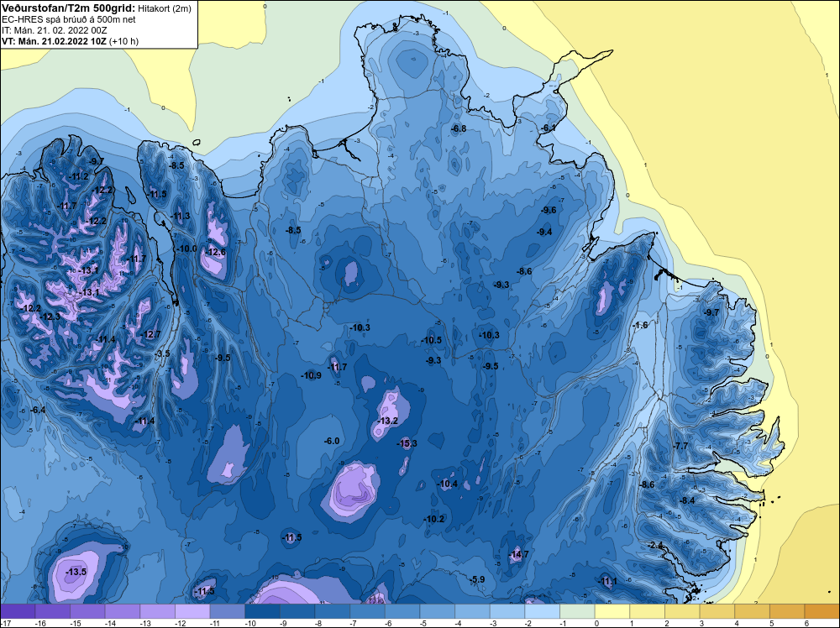This screenshot has height=628, width=840.
Task: Select the '(+10 h)' forecast offset text
Action: coord(123,41)
